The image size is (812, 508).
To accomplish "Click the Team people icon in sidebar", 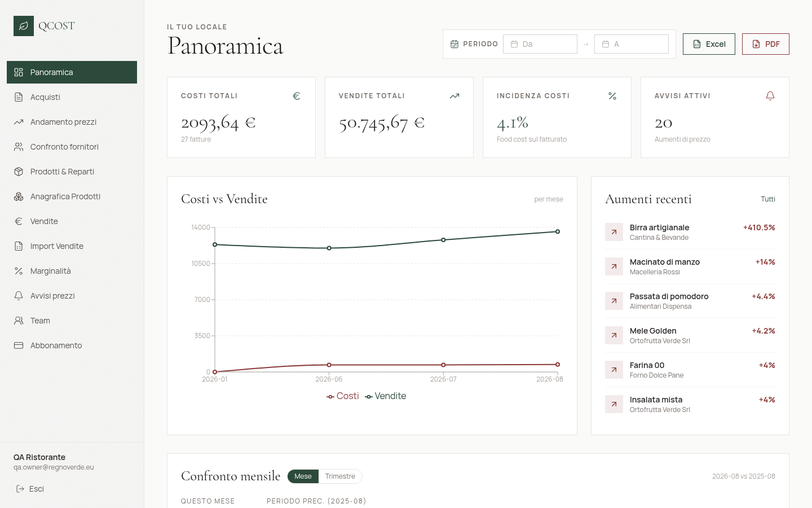I will (19, 321).
